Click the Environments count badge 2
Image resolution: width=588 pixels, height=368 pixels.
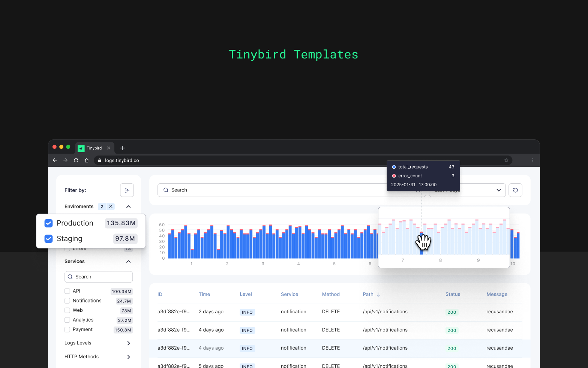click(102, 206)
